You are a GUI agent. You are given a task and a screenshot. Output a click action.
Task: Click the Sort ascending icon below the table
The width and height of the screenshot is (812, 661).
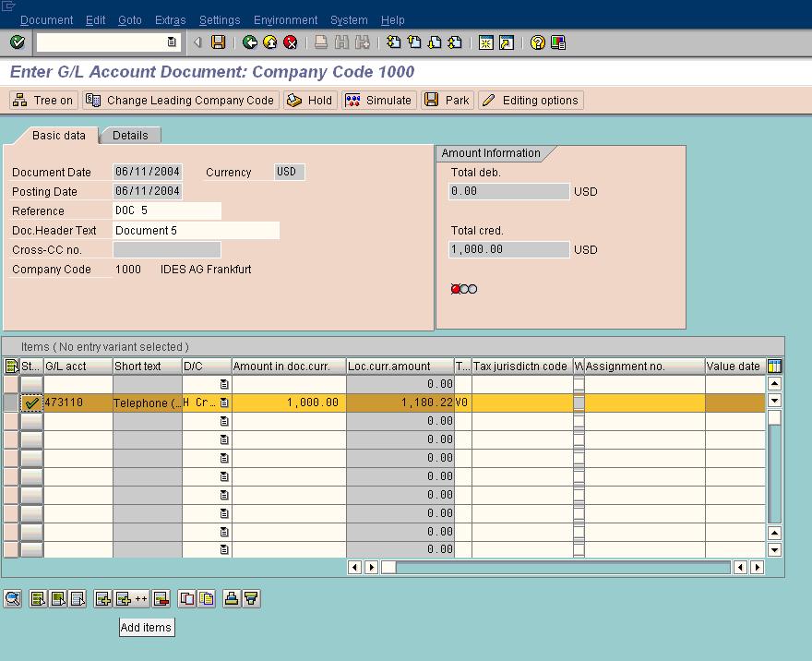click(232, 599)
